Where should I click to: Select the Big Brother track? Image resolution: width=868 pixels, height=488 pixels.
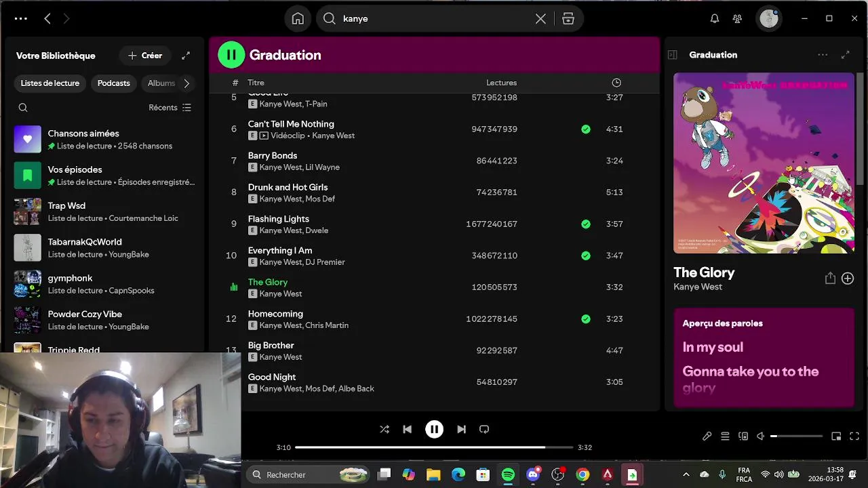click(434, 350)
